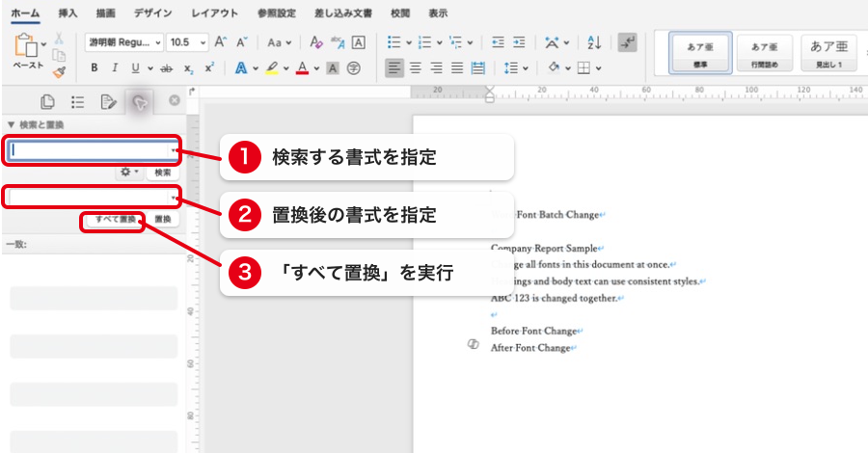868x453 pixels.
Task: Toggle character shading gray A
Action: point(332,68)
